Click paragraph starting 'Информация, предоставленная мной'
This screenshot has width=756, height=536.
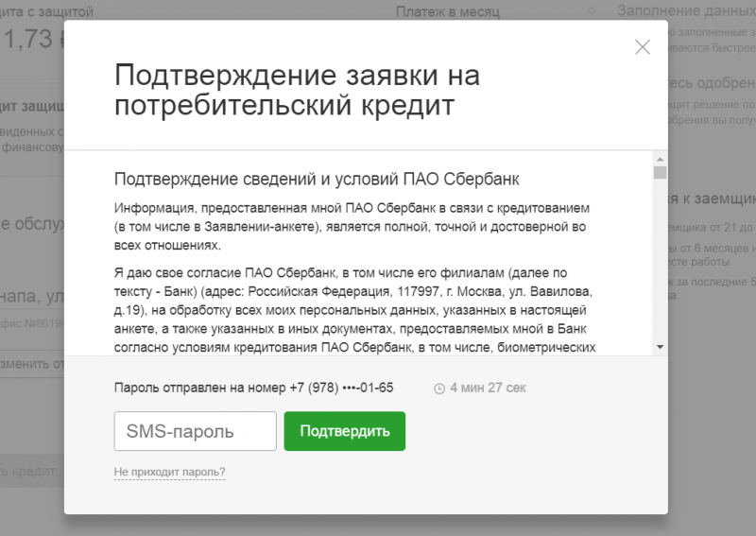tap(352, 226)
